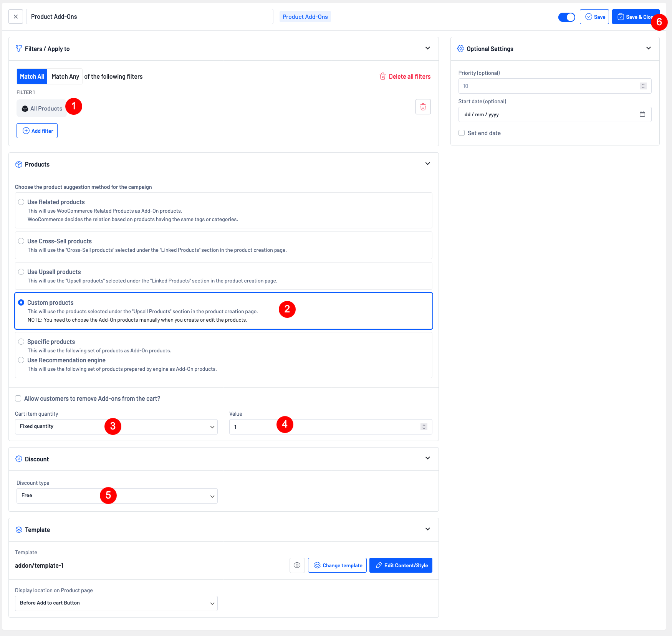Click the Priority field stepper arrows

pyautogui.click(x=643, y=86)
